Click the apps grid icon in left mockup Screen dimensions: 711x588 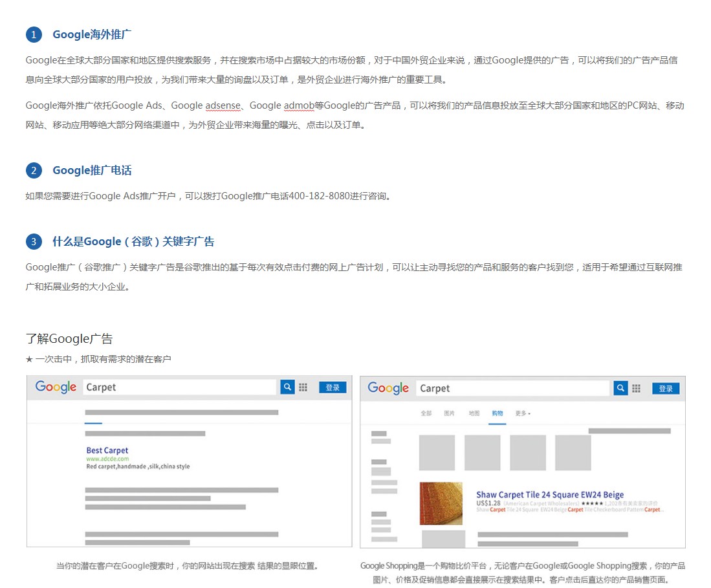tap(303, 387)
